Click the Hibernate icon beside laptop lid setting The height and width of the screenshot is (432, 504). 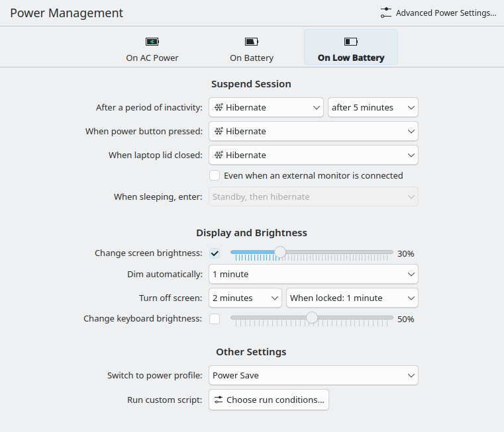coord(218,155)
